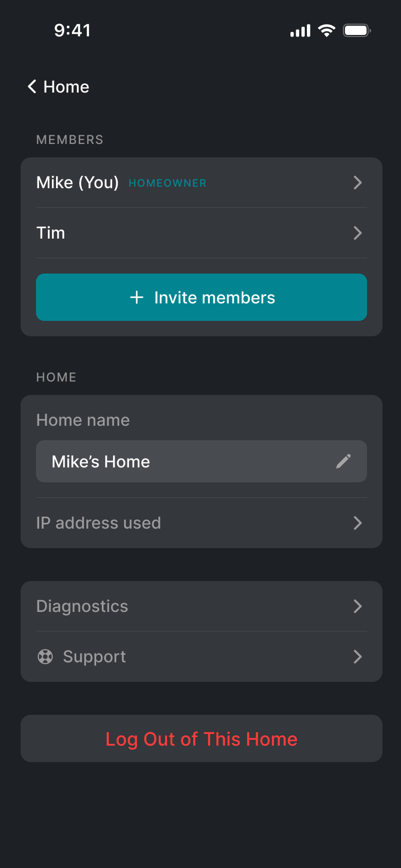Tap the Support lifebuoy icon
The image size is (401, 868).
click(45, 657)
